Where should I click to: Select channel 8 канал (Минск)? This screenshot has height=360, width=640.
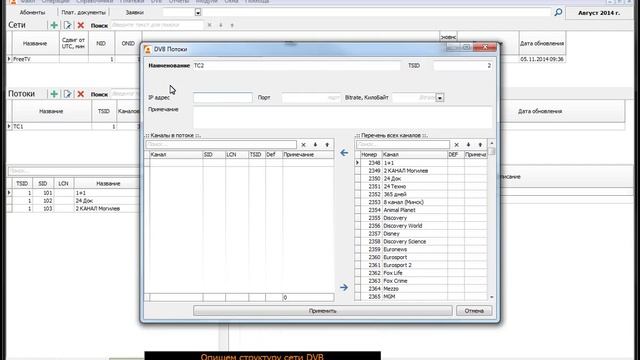[x=420, y=202]
